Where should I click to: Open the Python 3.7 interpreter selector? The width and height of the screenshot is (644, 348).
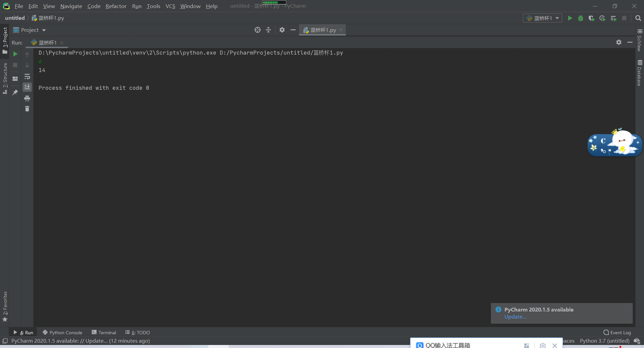[x=604, y=341]
